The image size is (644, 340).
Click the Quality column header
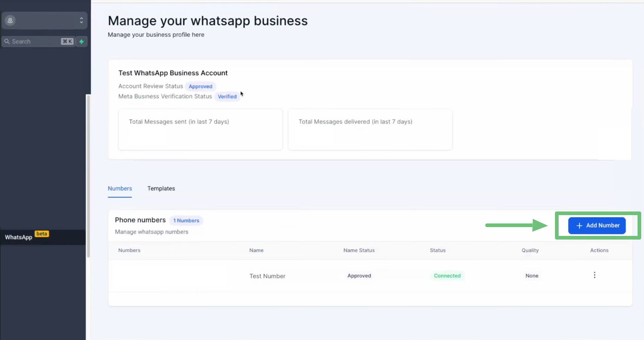point(530,250)
